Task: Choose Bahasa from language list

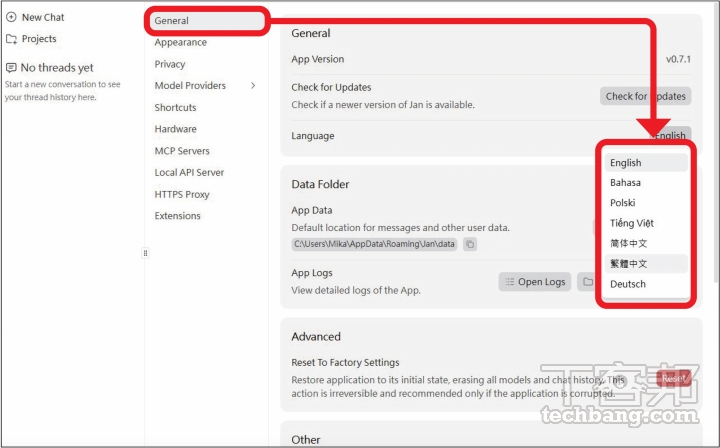Action: pyautogui.click(x=646, y=183)
